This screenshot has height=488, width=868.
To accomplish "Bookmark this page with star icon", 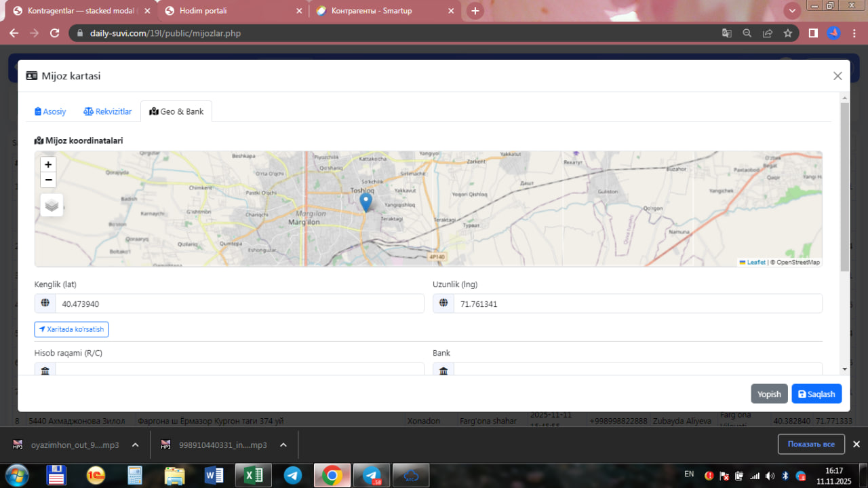I will click(787, 33).
